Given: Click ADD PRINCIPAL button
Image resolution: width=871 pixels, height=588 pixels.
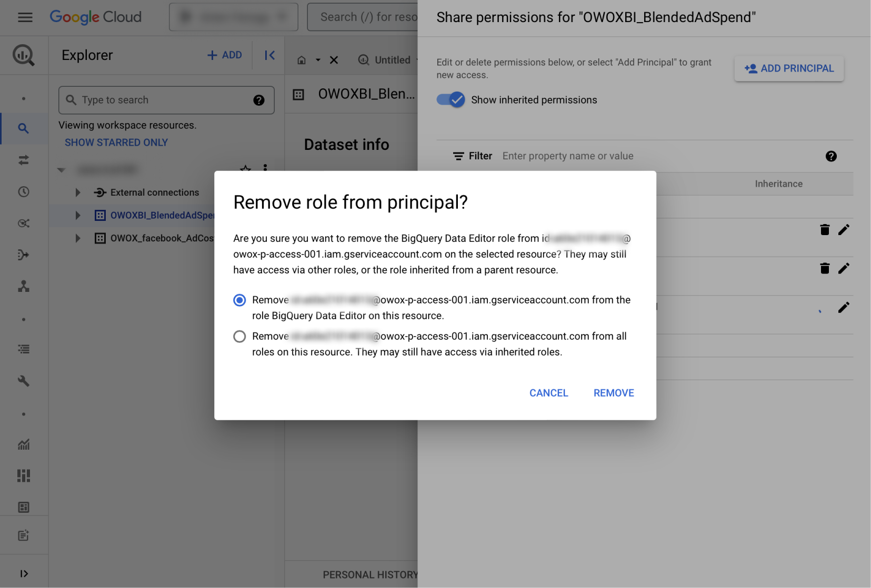Looking at the screenshot, I should [789, 68].
